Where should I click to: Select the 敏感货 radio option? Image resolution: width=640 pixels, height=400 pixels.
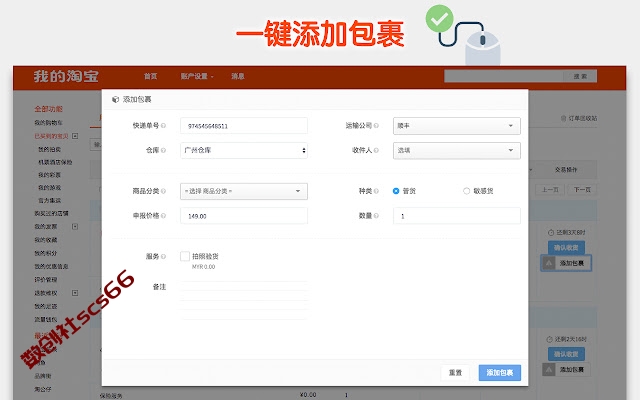click(467, 191)
